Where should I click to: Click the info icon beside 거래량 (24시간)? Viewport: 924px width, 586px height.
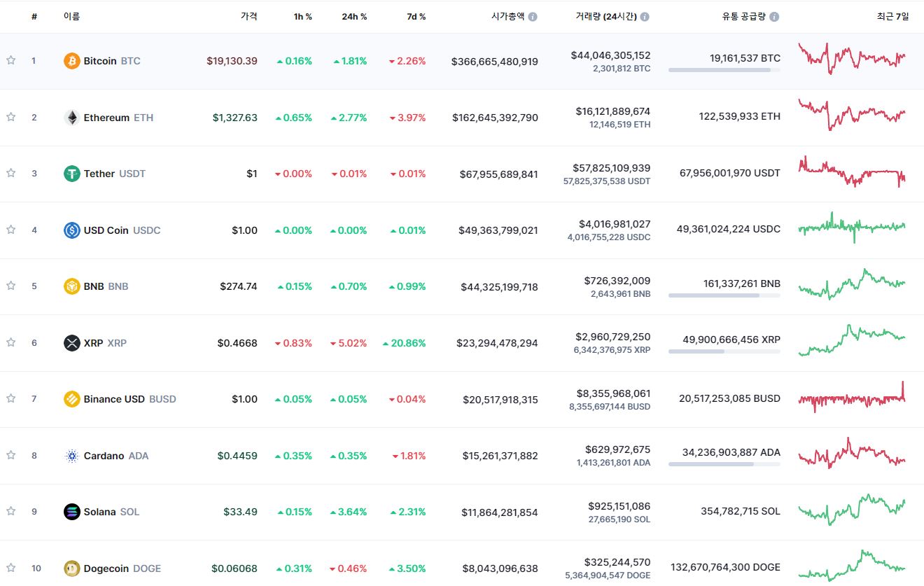click(x=645, y=16)
